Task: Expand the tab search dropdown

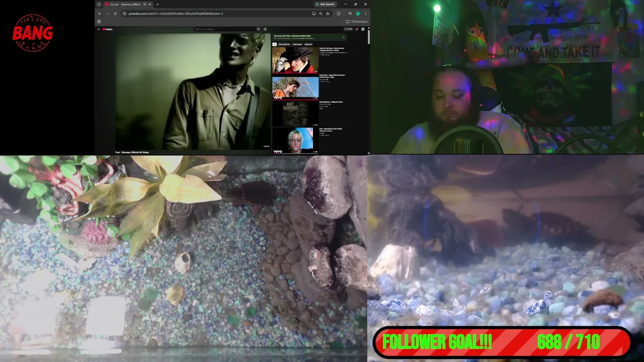Action: point(99,5)
